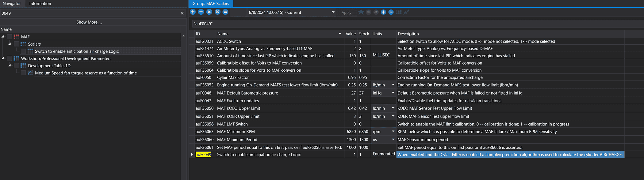The height and width of the screenshot is (180, 644).
Task: Select the MAF LMT Switch row name
Action: [x=232, y=124]
